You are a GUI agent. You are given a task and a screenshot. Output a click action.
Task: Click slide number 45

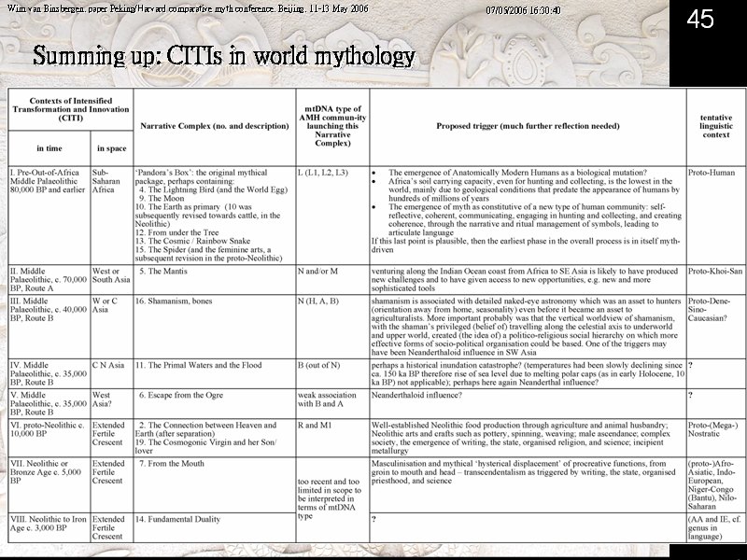pyautogui.click(x=699, y=20)
